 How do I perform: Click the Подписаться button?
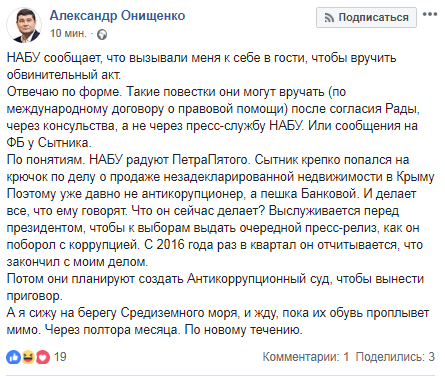click(366, 17)
